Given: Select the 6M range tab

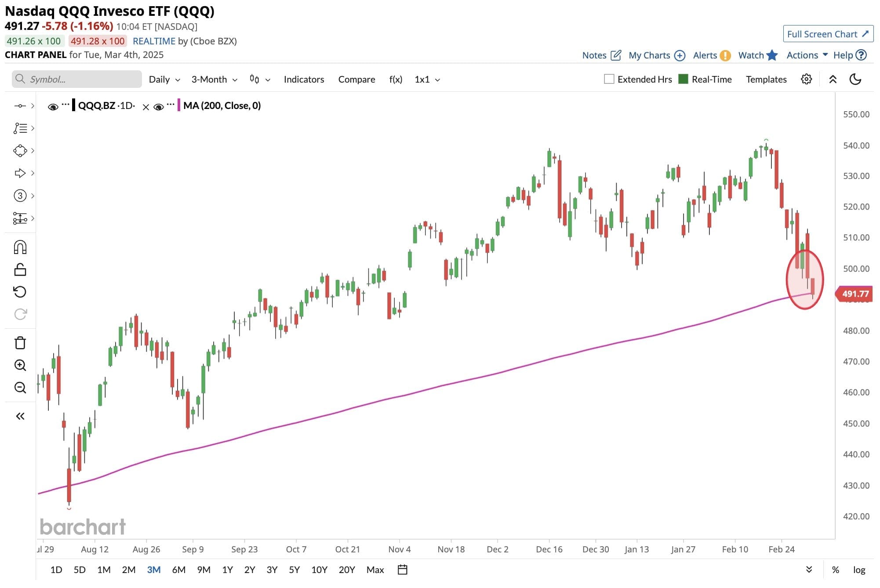Looking at the screenshot, I should click(178, 570).
